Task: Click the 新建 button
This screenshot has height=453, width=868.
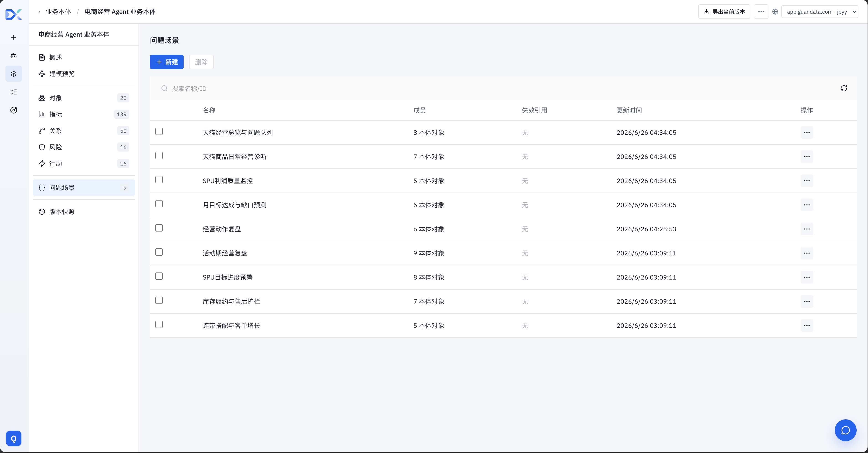Action: (x=167, y=62)
